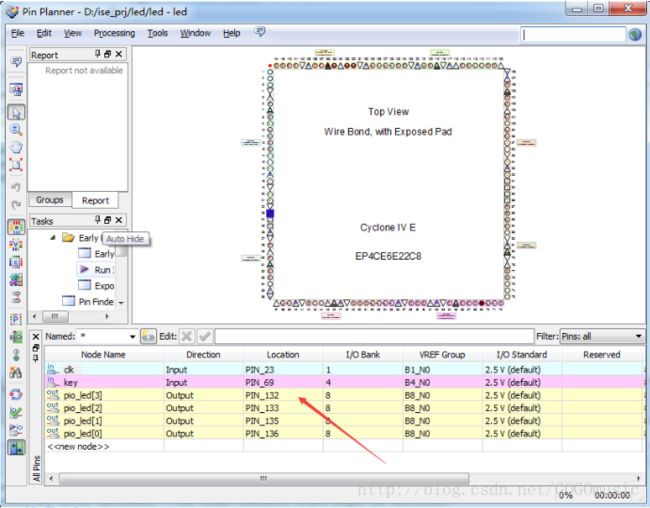
Task: Click the <<new node>> row
Action: pyautogui.click(x=344, y=447)
